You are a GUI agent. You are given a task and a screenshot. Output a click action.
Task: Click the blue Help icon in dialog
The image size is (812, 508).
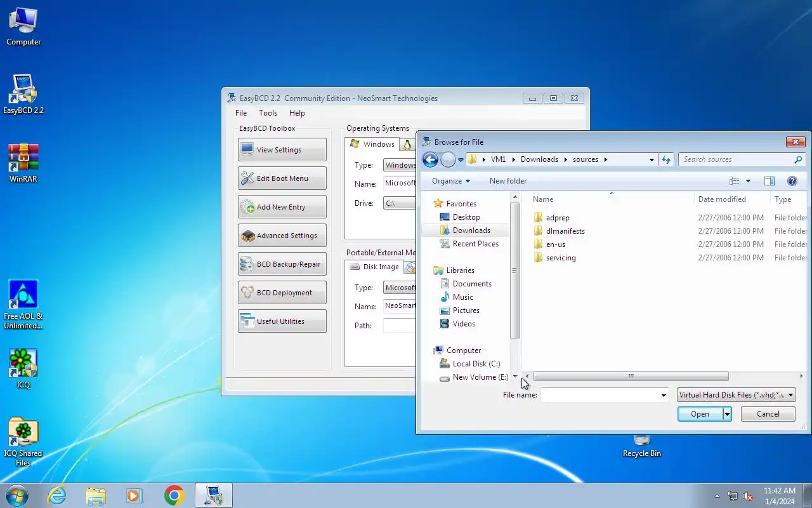pos(792,181)
